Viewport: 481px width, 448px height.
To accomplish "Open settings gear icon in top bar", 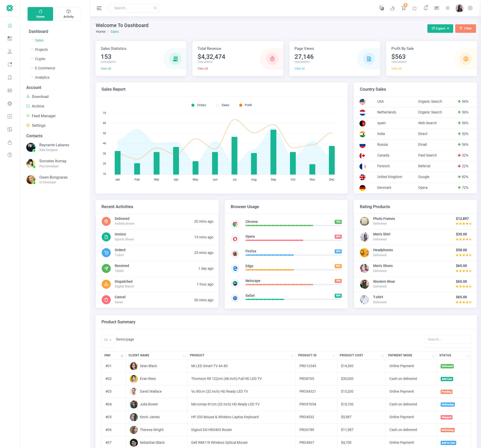I will tap(470, 8).
